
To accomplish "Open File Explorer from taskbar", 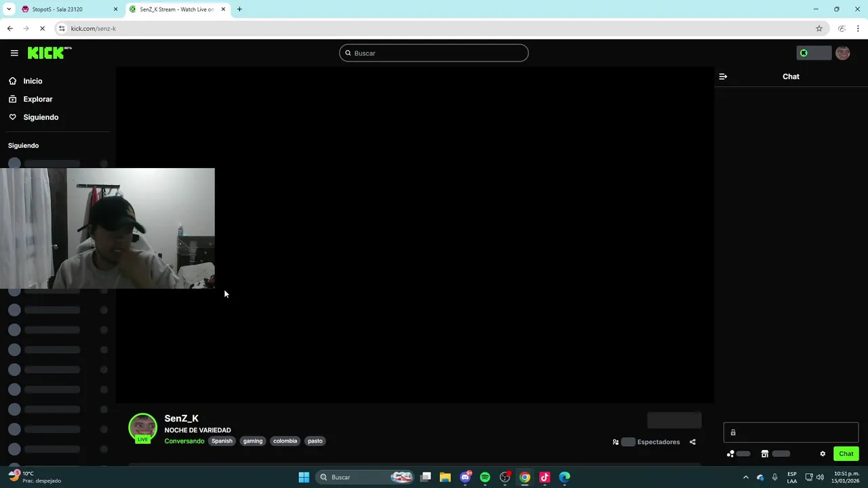I will click(x=446, y=477).
